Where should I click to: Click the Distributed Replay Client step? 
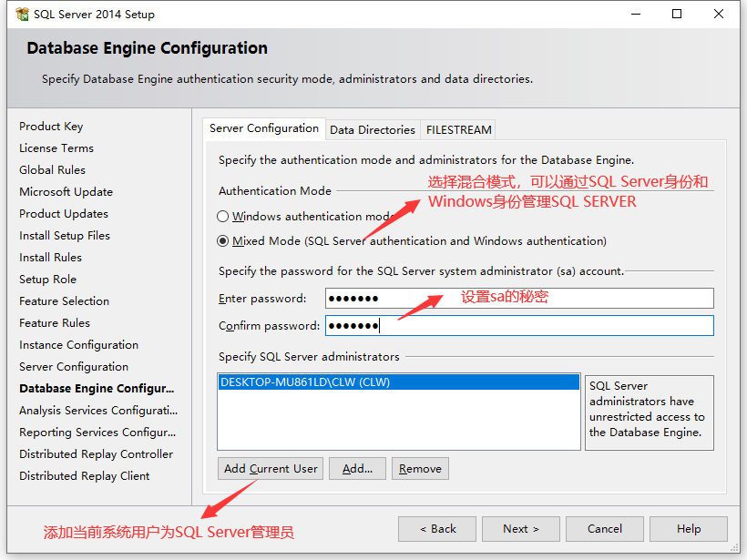(x=85, y=476)
